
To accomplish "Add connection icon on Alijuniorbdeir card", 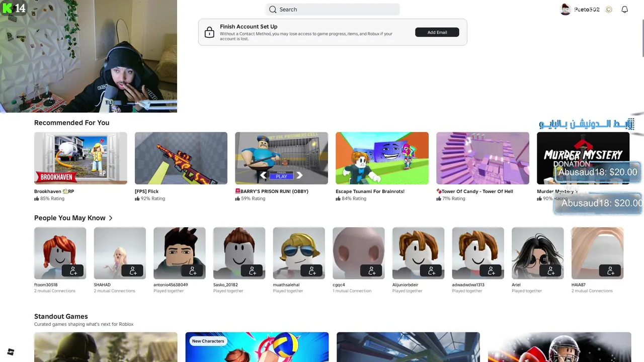I will (431, 271).
